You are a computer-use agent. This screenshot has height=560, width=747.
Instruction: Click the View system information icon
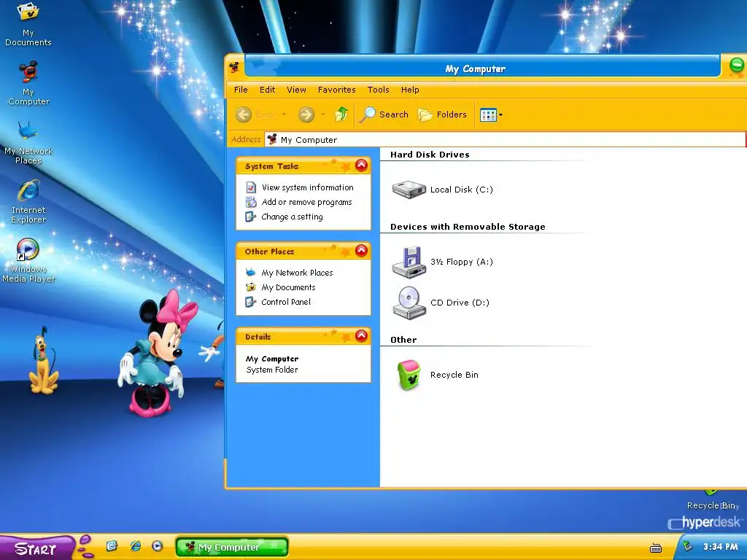[x=251, y=187]
